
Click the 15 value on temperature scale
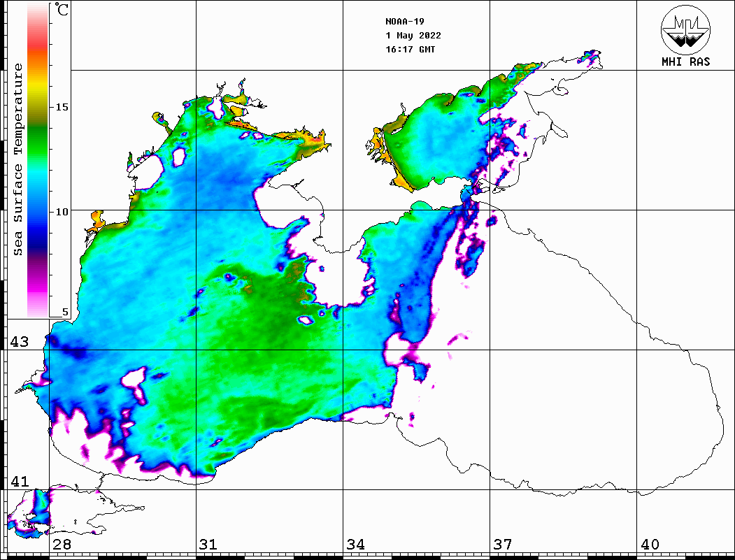click(62, 107)
